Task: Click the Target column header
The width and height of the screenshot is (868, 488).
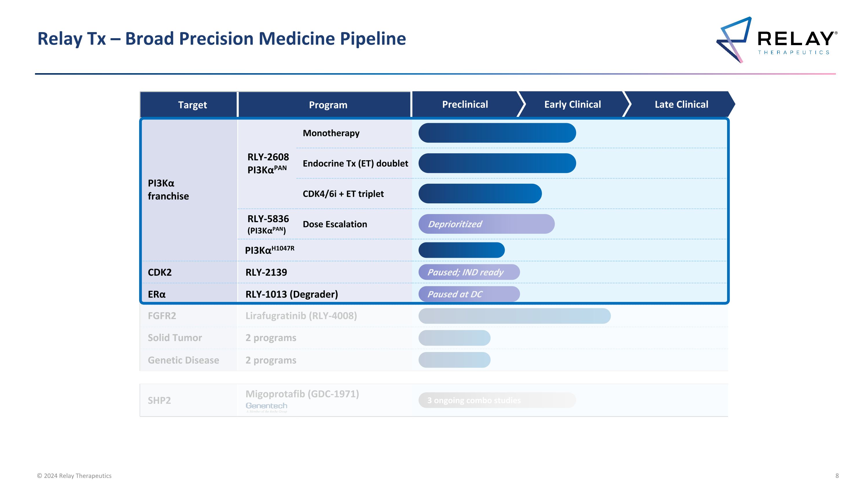Action: click(192, 105)
